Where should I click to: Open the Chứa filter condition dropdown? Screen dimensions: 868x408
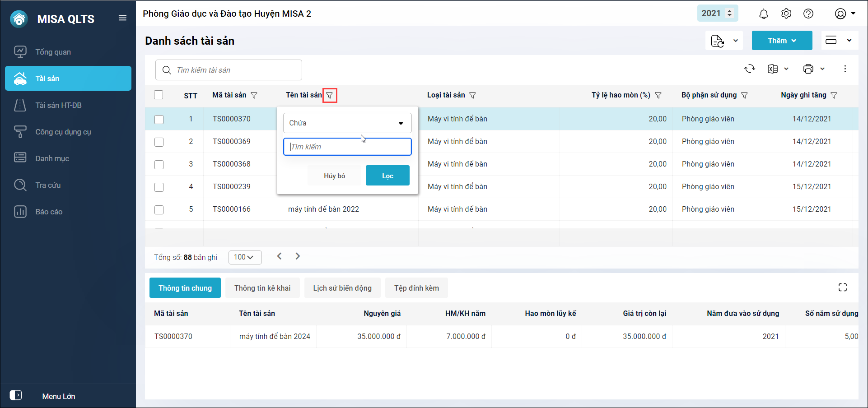347,123
